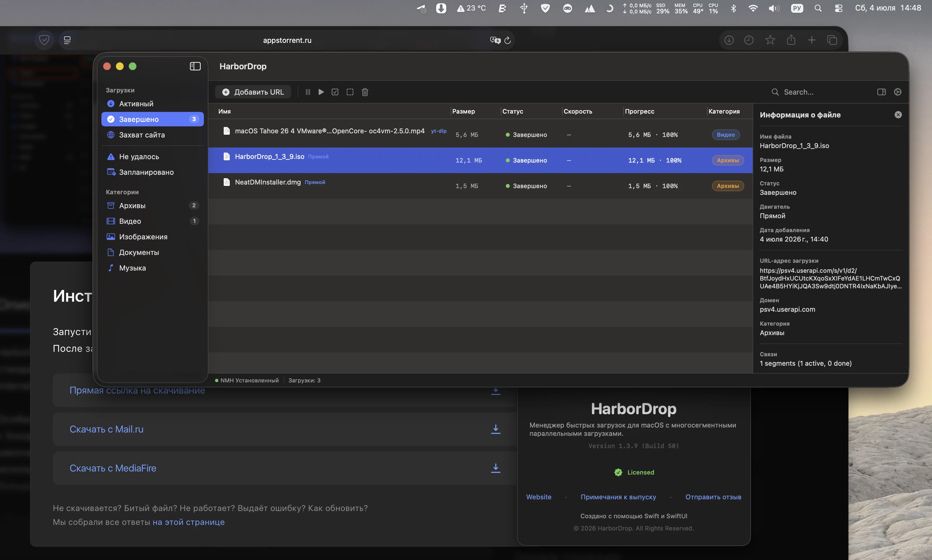Open the Wi-Fi menu bar icon
Image resolution: width=932 pixels, height=560 pixels.
(x=753, y=8)
